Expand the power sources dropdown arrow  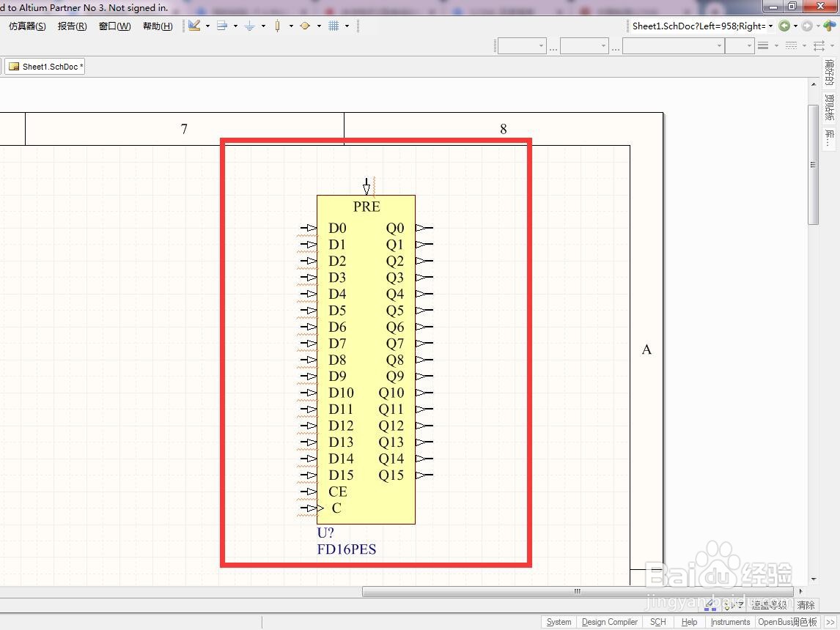click(264, 26)
